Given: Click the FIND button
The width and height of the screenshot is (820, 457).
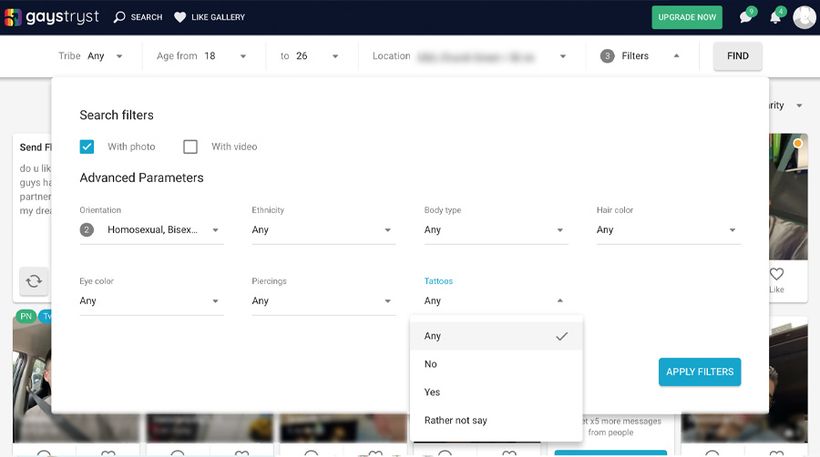Looking at the screenshot, I should tap(737, 56).
